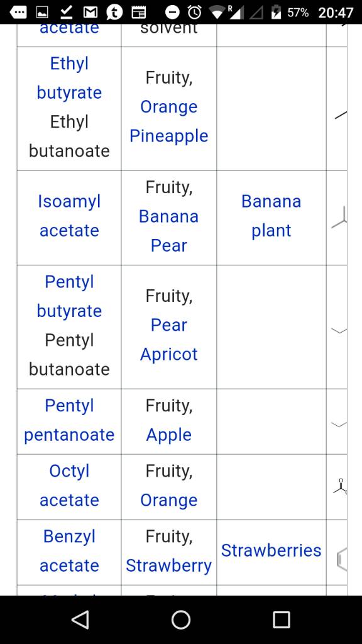
Task: Follow the Pineapple link
Action: (168, 136)
